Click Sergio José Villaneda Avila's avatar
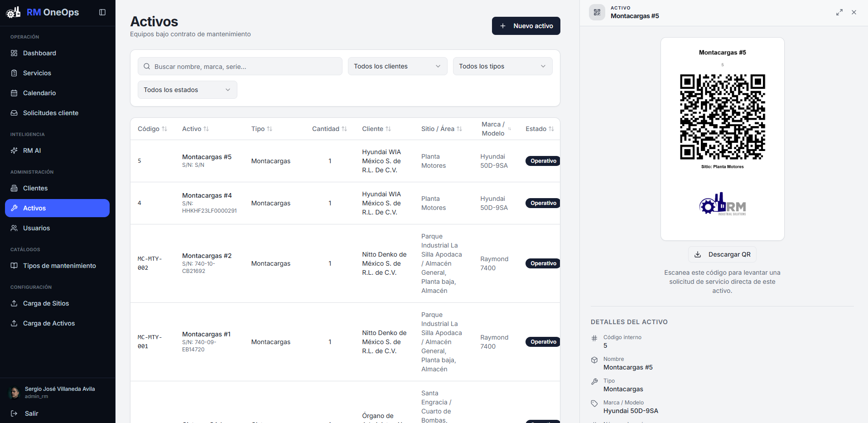The width and height of the screenshot is (868, 423). pos(14,393)
